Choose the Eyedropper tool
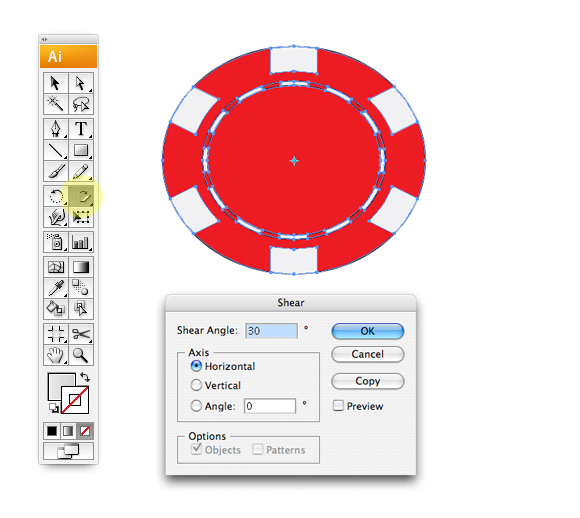Viewport: 580px width, 518px height. click(56, 288)
